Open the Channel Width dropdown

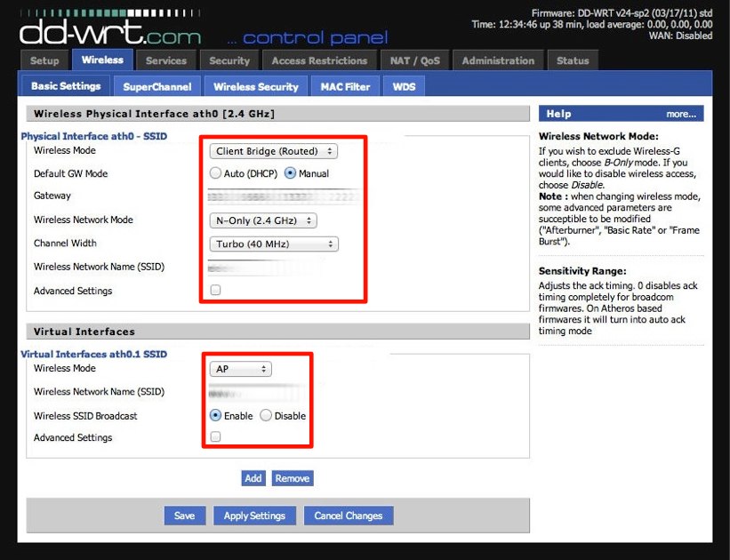[x=274, y=244]
